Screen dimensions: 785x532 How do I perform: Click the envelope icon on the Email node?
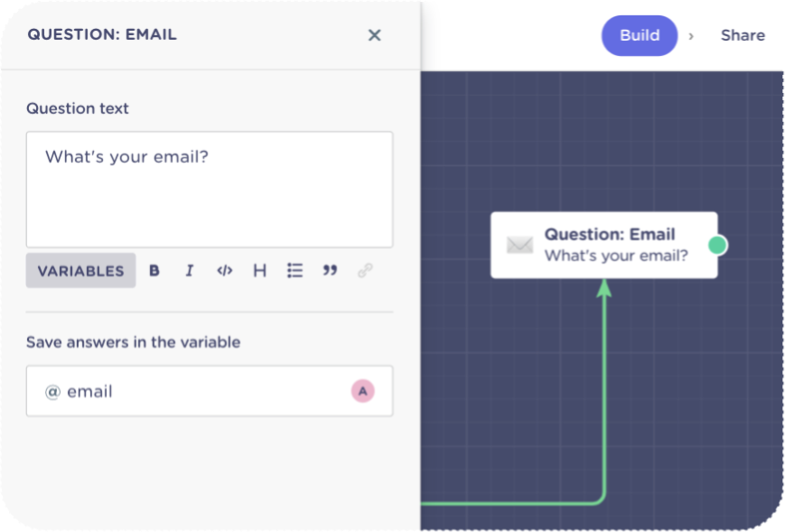519,245
